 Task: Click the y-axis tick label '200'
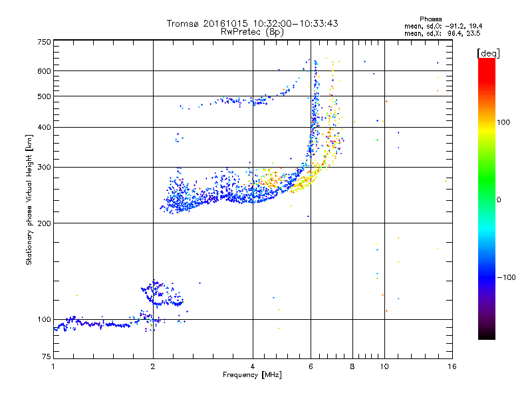tap(45, 223)
